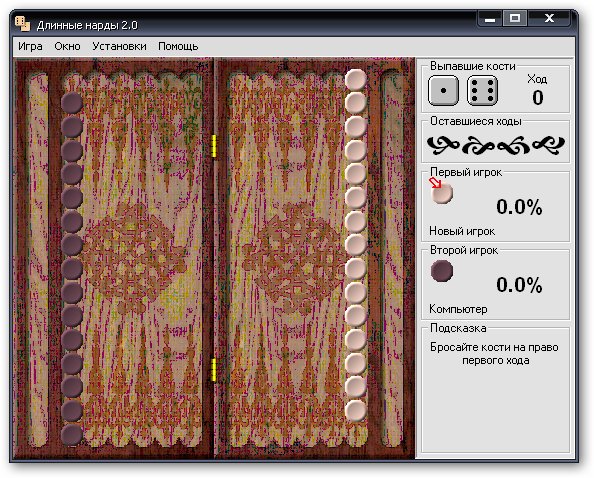Maximize the Длинные нарды window

[515, 19]
